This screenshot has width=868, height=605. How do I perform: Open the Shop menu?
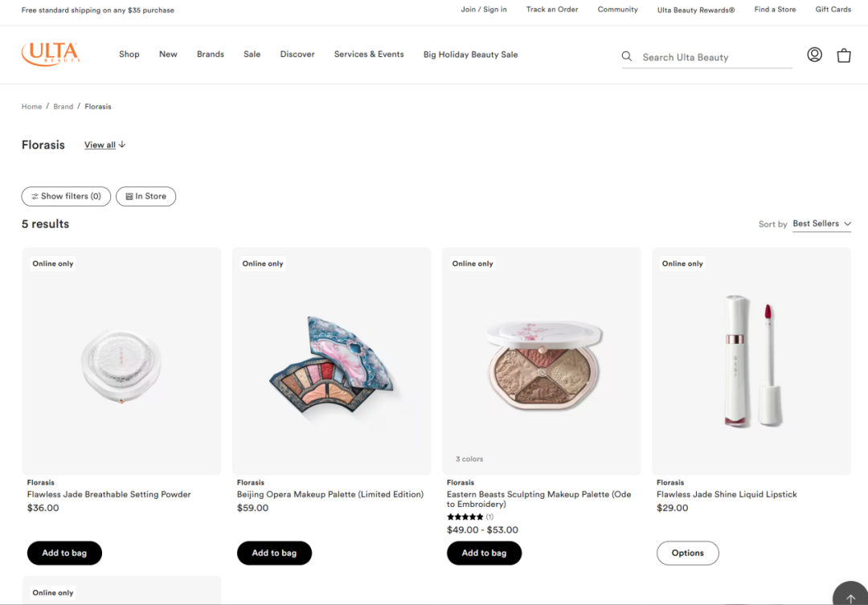[129, 55]
